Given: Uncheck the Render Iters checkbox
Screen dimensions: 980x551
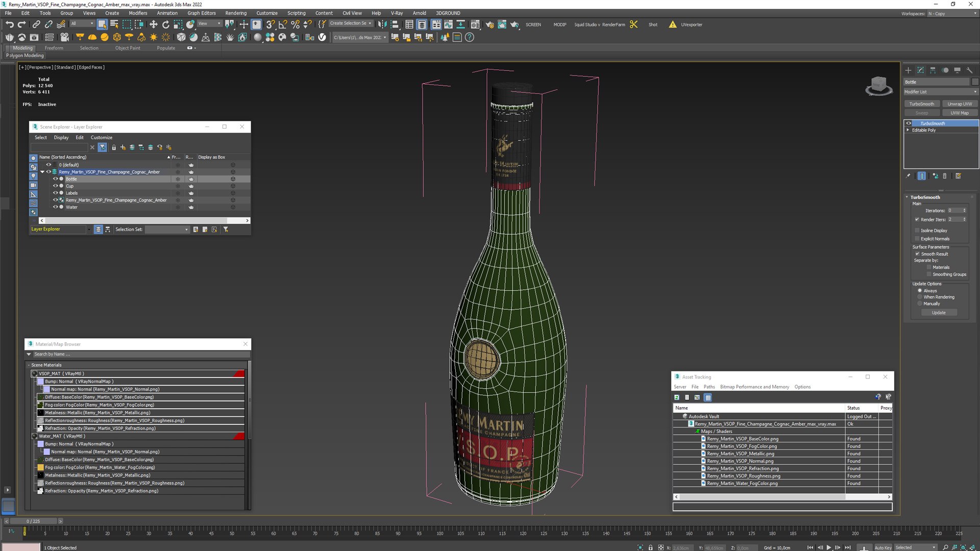Looking at the screenshot, I should pyautogui.click(x=917, y=220).
